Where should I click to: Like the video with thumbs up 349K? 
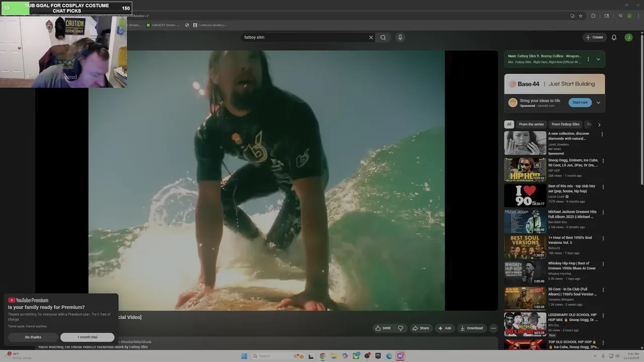383,328
